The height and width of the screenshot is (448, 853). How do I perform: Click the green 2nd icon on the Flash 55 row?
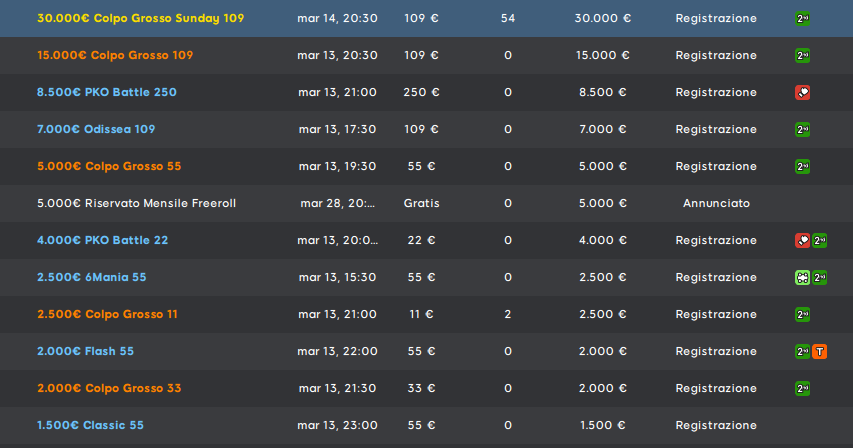coord(802,351)
